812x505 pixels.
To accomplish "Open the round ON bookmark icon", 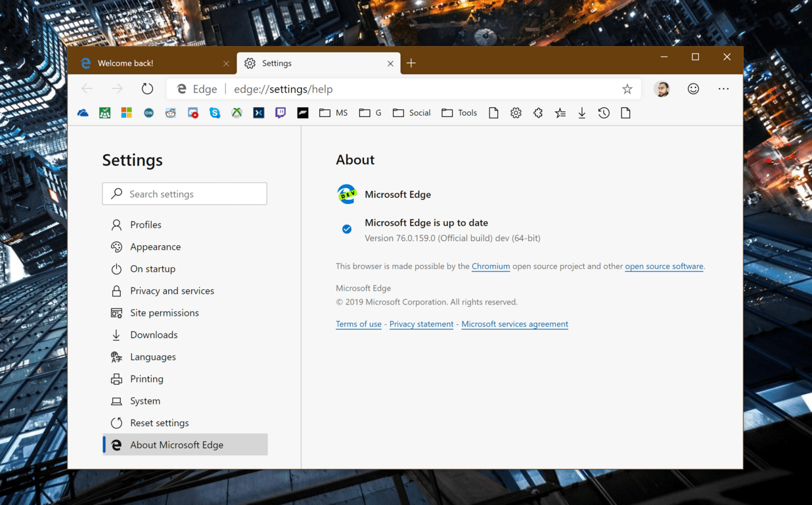I will pos(149,113).
